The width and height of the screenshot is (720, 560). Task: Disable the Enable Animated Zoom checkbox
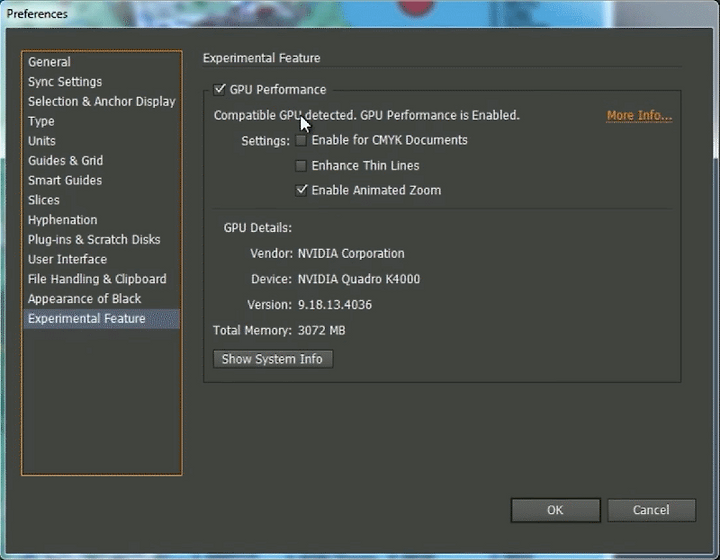pyautogui.click(x=301, y=190)
